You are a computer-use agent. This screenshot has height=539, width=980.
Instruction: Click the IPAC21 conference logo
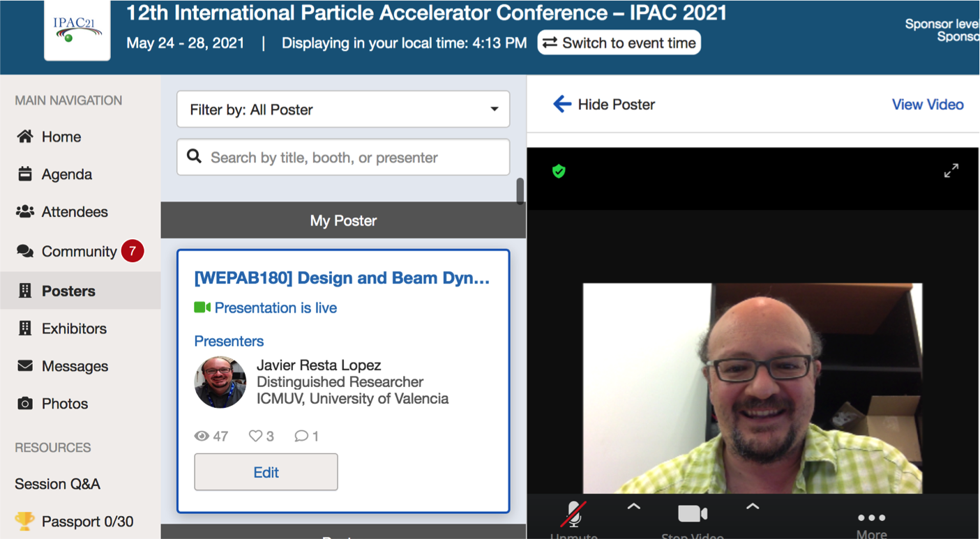pos(77,30)
